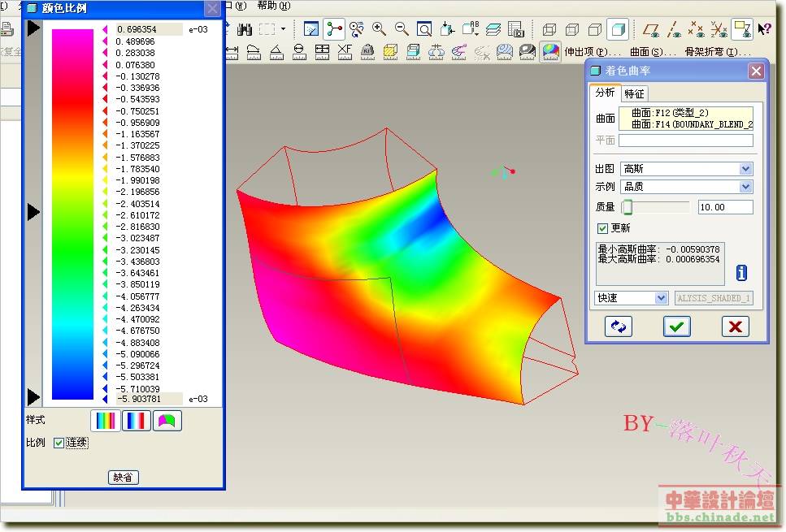The image size is (786, 532).
Task: Click the 曲面(S)... menu item
Action: click(x=653, y=52)
